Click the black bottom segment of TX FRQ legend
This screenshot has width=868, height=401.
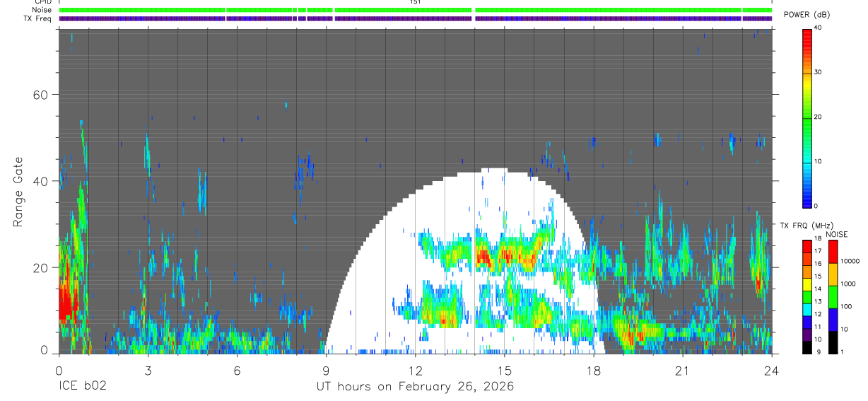click(807, 347)
